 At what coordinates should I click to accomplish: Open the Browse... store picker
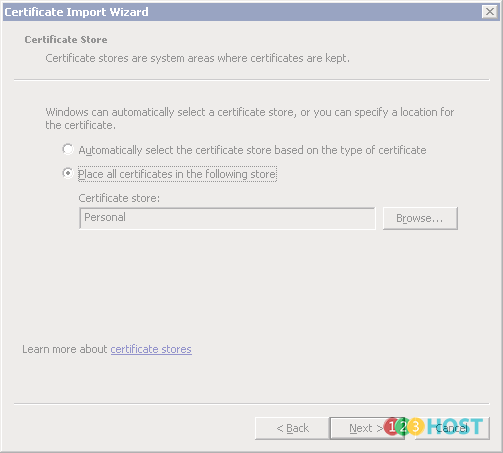click(420, 218)
